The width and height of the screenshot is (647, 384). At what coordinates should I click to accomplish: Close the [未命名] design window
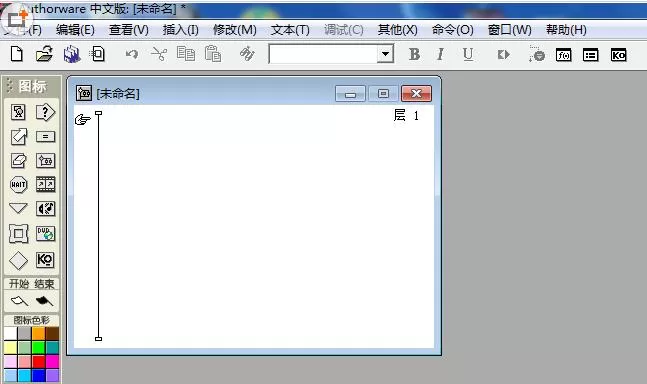coord(416,94)
